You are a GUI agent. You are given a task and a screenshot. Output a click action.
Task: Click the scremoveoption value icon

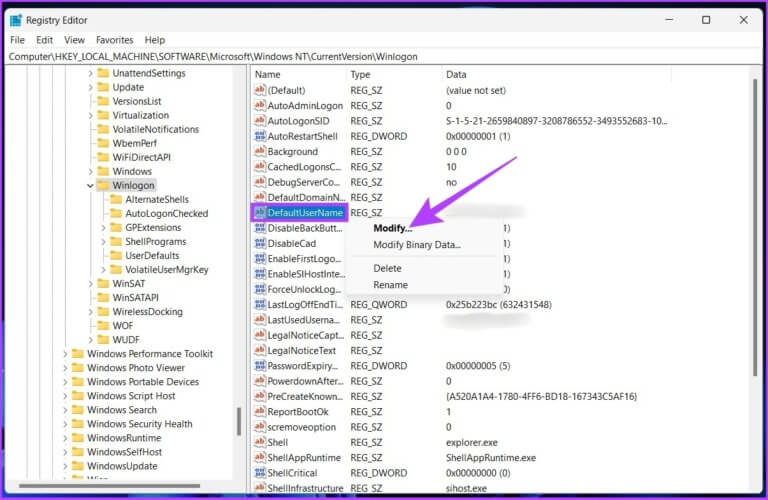click(x=260, y=427)
